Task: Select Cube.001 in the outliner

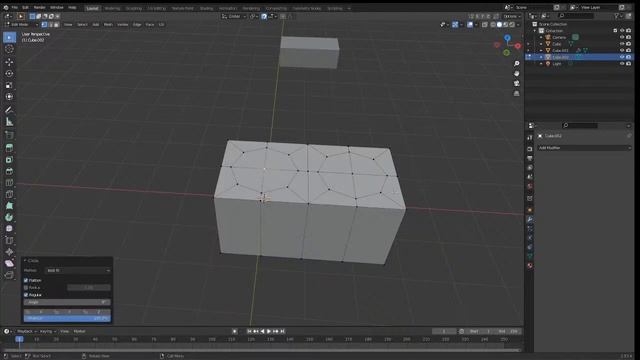Action: [x=560, y=51]
